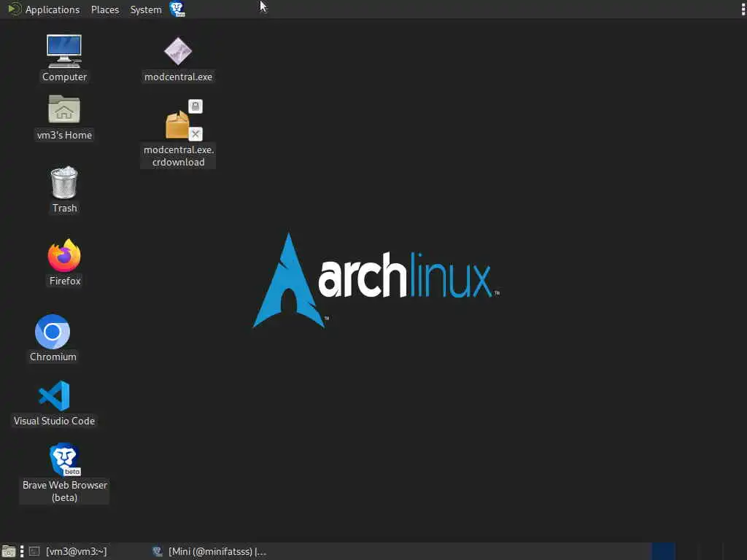Open the System menu
The width and height of the screenshot is (747, 560).
click(146, 9)
